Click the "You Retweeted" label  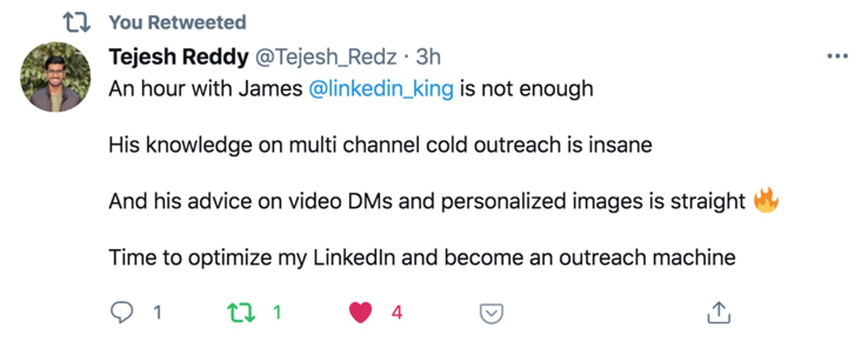(x=177, y=22)
